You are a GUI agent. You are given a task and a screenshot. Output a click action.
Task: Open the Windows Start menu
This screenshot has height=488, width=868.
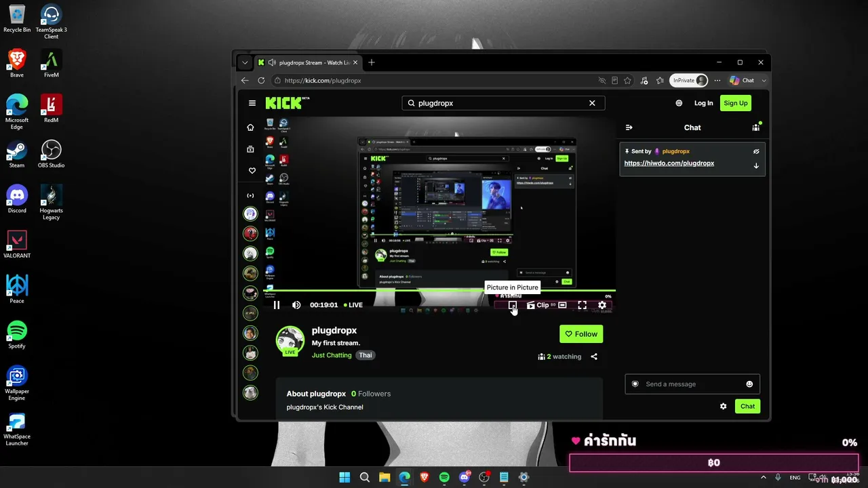click(x=344, y=477)
